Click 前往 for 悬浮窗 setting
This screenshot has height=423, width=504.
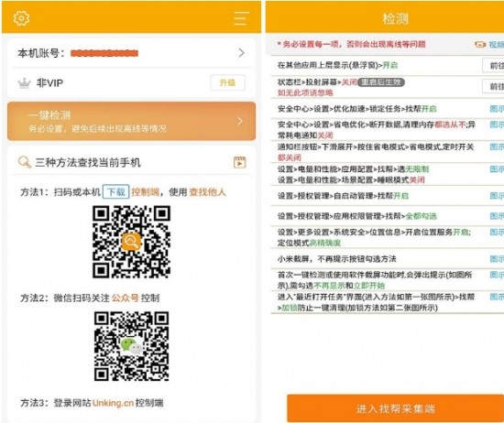click(x=494, y=66)
